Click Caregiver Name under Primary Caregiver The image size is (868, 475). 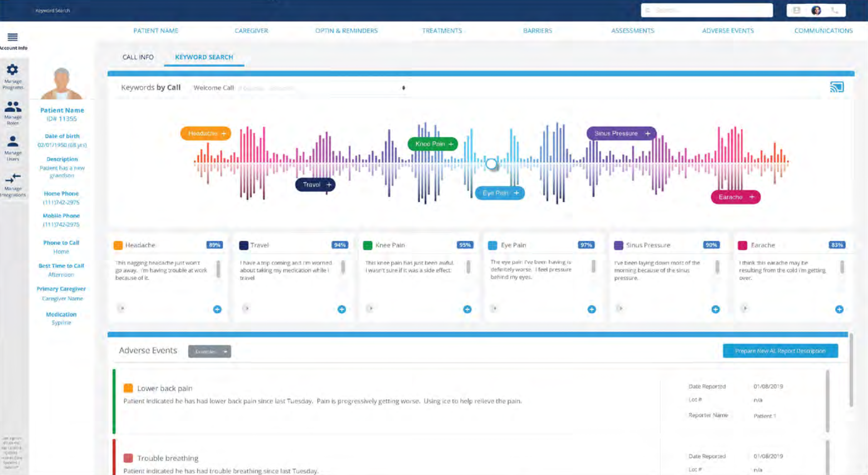point(62,299)
